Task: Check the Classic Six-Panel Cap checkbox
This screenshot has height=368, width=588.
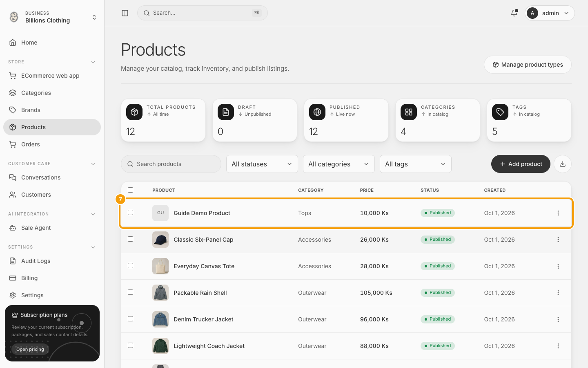Action: pyautogui.click(x=131, y=239)
